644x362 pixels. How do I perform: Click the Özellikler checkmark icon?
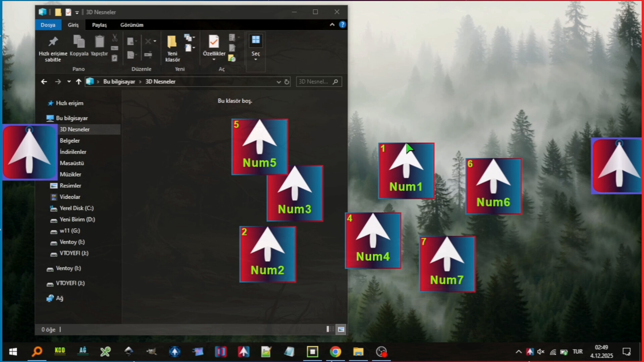(x=214, y=42)
